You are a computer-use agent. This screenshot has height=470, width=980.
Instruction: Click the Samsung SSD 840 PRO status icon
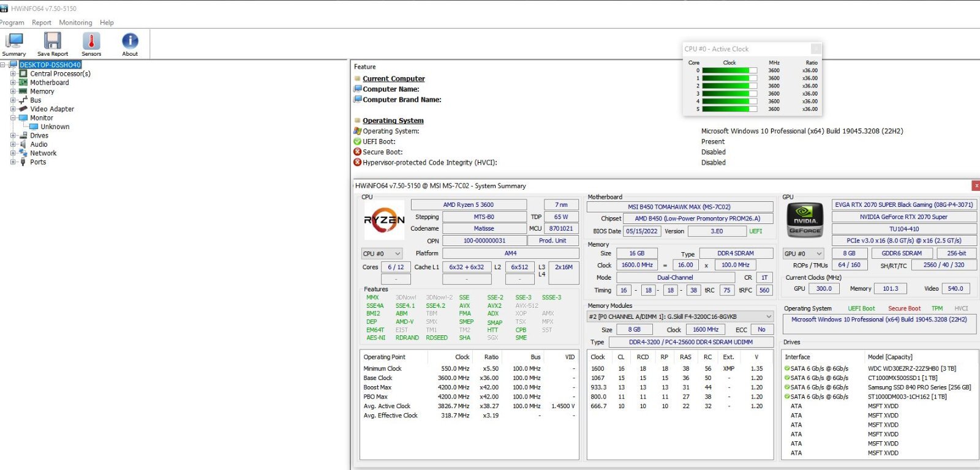click(x=787, y=387)
